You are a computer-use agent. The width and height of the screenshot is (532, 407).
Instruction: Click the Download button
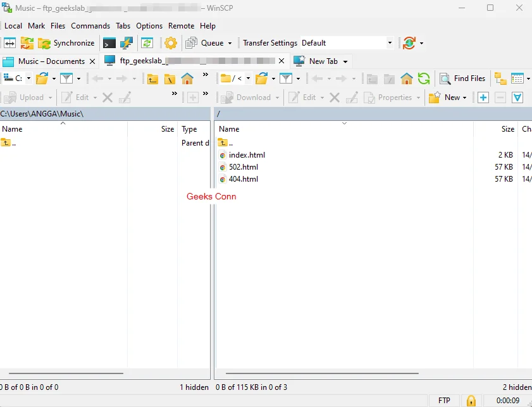coord(249,97)
